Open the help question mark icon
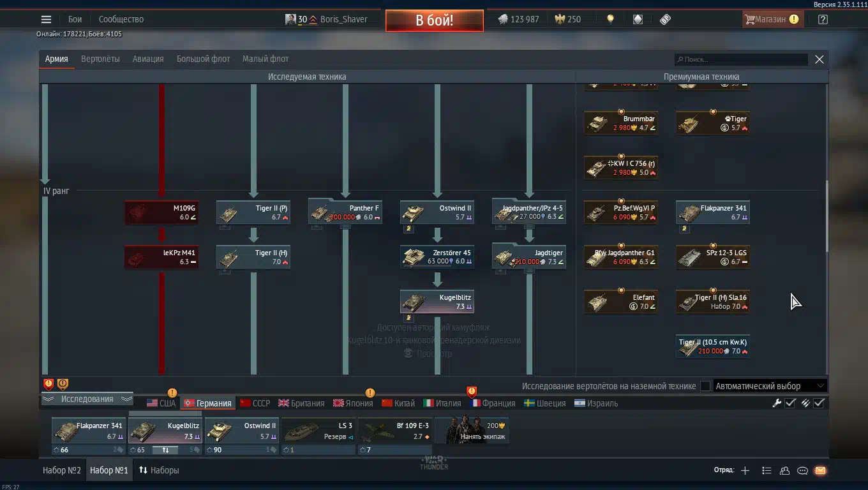This screenshot has width=868, height=490. [x=823, y=19]
